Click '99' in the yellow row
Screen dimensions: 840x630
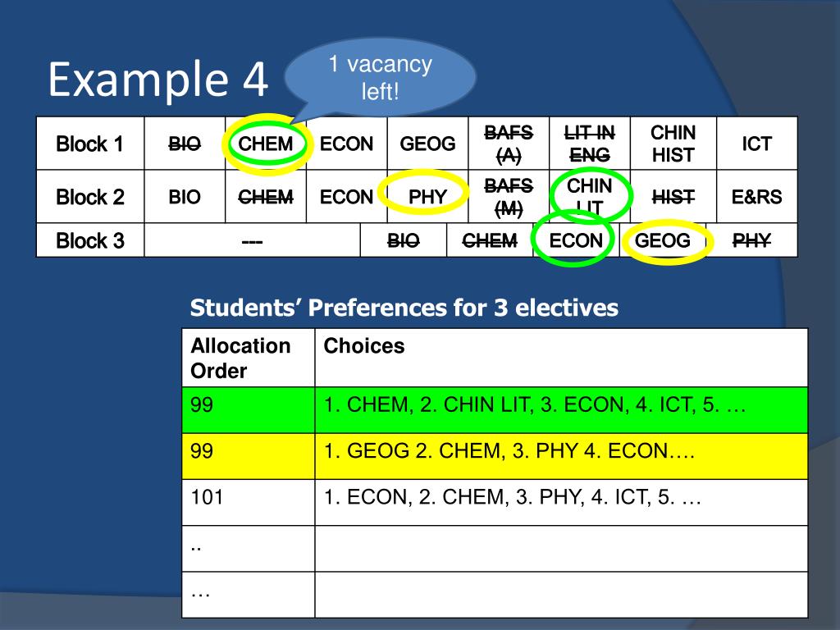click(x=248, y=456)
